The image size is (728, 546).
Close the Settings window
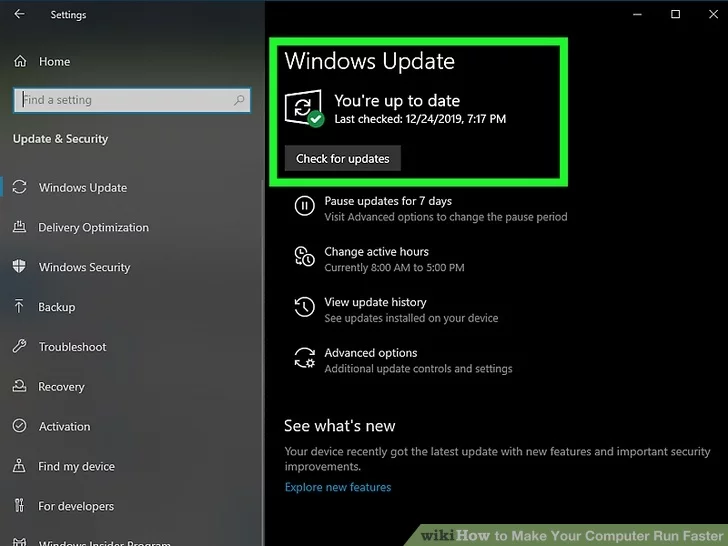point(714,14)
